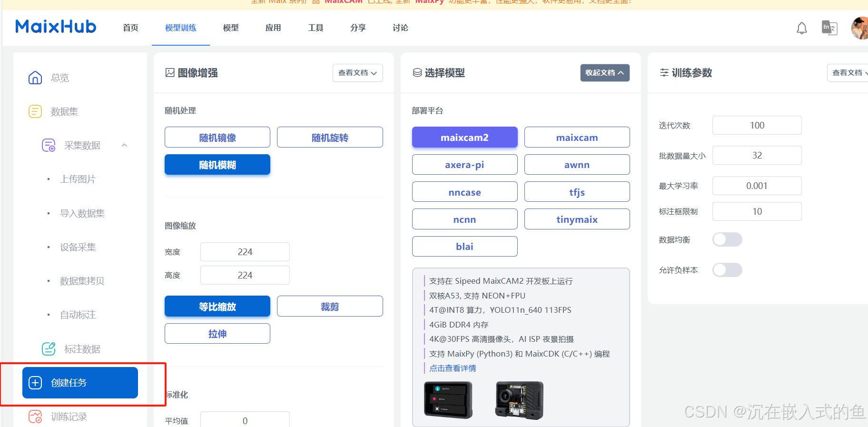The height and width of the screenshot is (427, 868).
Task: Click the plus icon in 创建任务
Action: click(35, 383)
